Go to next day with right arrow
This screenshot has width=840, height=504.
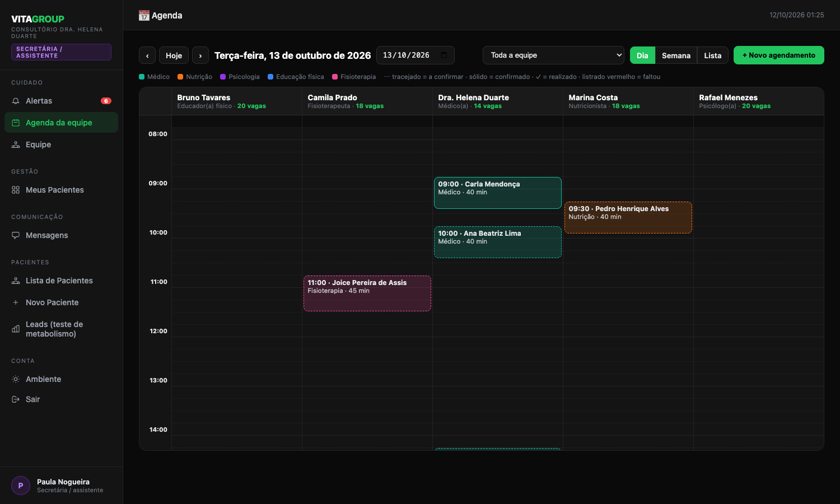click(x=200, y=55)
